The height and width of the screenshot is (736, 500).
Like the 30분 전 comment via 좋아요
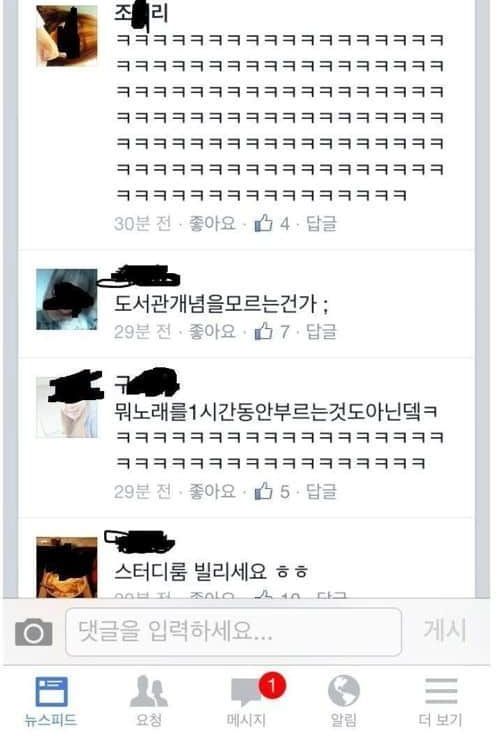[x=212, y=223]
